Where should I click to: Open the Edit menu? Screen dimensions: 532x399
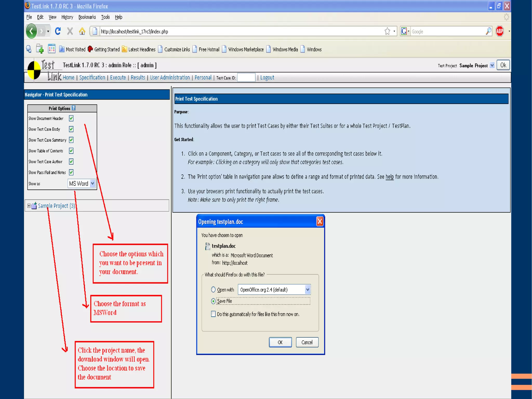(x=40, y=17)
